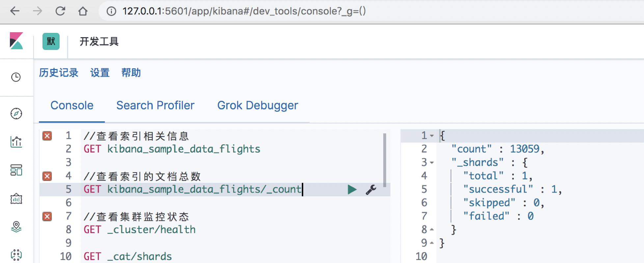Open Dashboard icon in sidebar
This screenshot has height=263, width=644.
[x=16, y=170]
